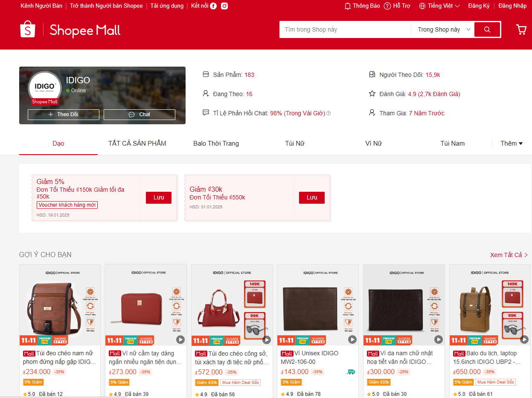This screenshot has height=398, width=532.
Task: Click the notification bell icon
Action: tap(348, 6)
